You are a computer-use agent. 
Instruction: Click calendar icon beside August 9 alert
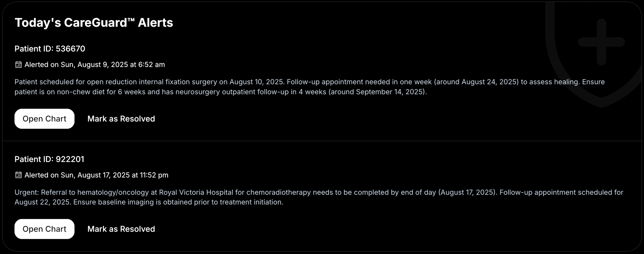[18, 65]
